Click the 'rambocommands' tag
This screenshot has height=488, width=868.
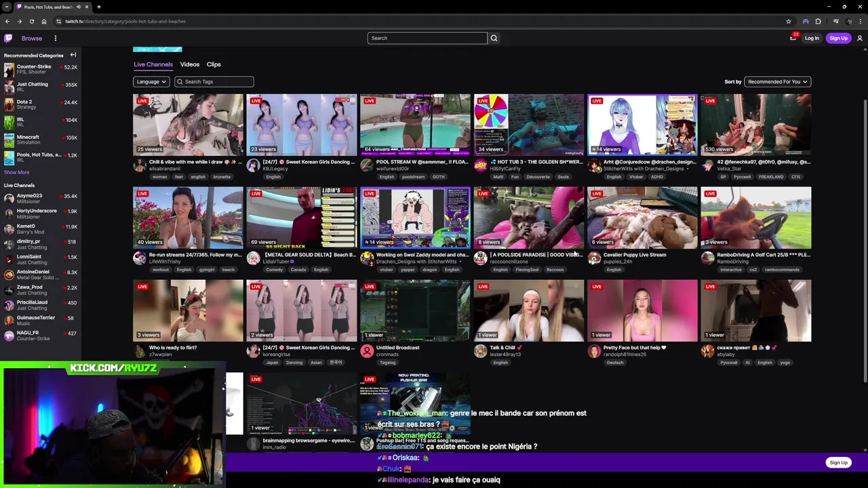pyautogui.click(x=783, y=270)
